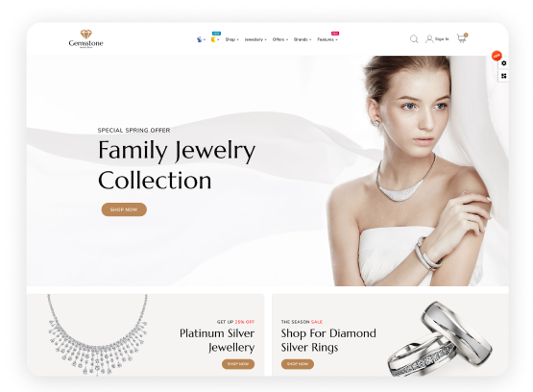533x392 pixels.
Task: Open the Brands menu item
Action: point(303,39)
